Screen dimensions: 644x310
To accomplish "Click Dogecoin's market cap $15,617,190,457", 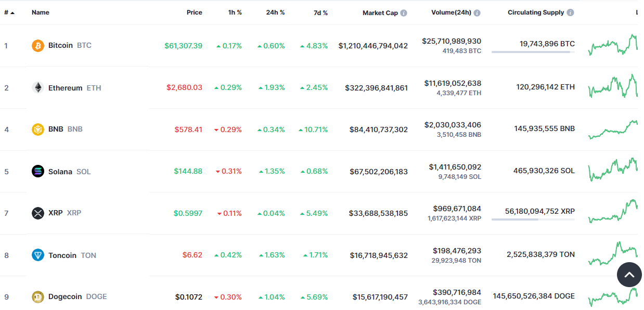I will coord(380,297).
